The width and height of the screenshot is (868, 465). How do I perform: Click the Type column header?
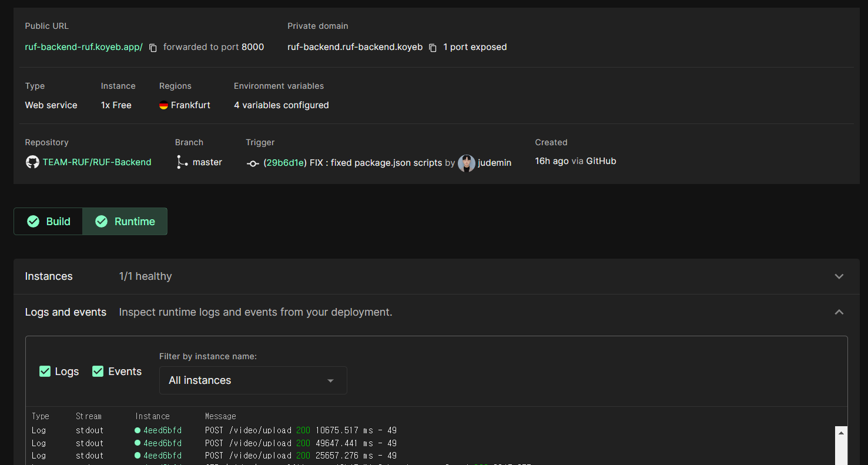point(41,416)
